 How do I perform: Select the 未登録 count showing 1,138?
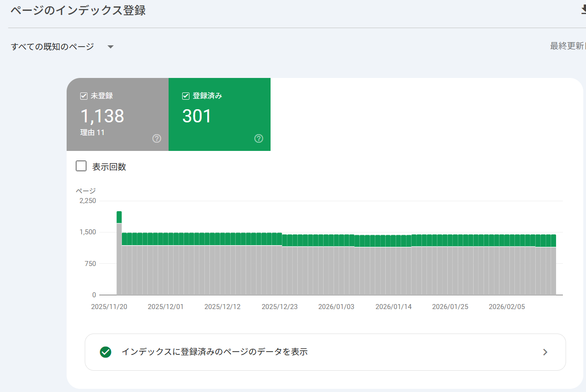[x=103, y=116]
